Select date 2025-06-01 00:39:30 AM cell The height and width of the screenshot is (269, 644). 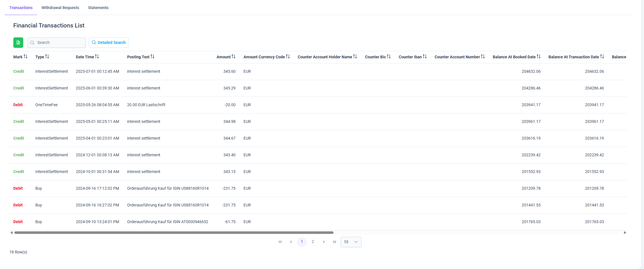tap(97, 88)
